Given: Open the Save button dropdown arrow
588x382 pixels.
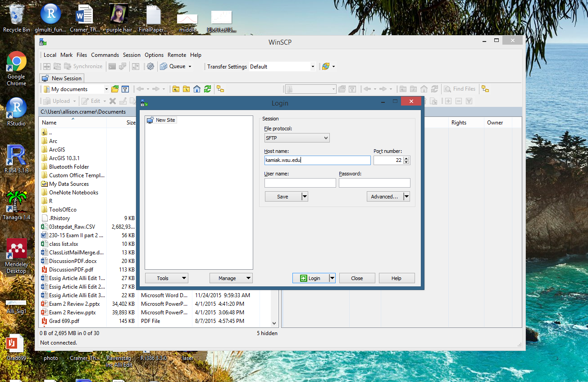Looking at the screenshot, I should coord(305,197).
